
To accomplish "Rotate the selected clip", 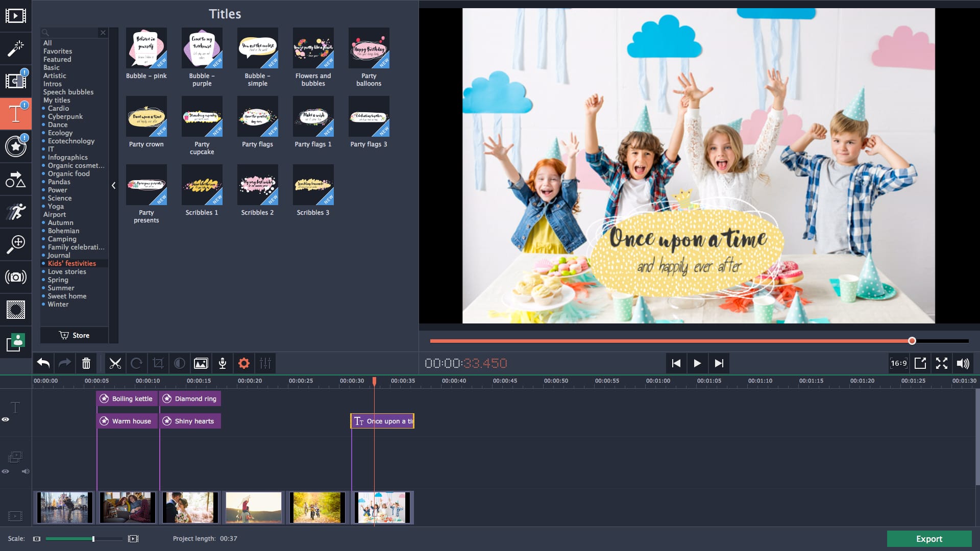I will 137,363.
